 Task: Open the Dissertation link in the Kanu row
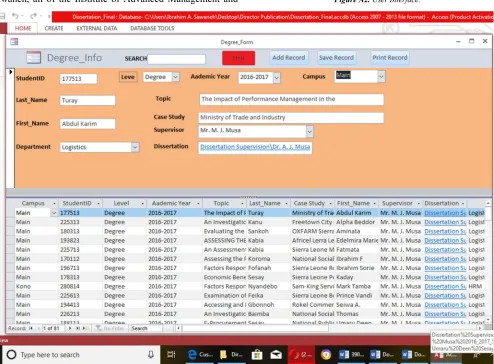(x=445, y=222)
